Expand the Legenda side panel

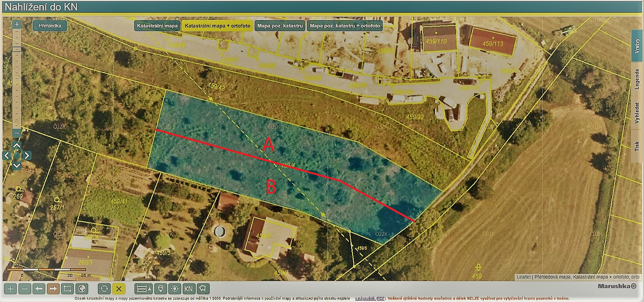pos(637,79)
